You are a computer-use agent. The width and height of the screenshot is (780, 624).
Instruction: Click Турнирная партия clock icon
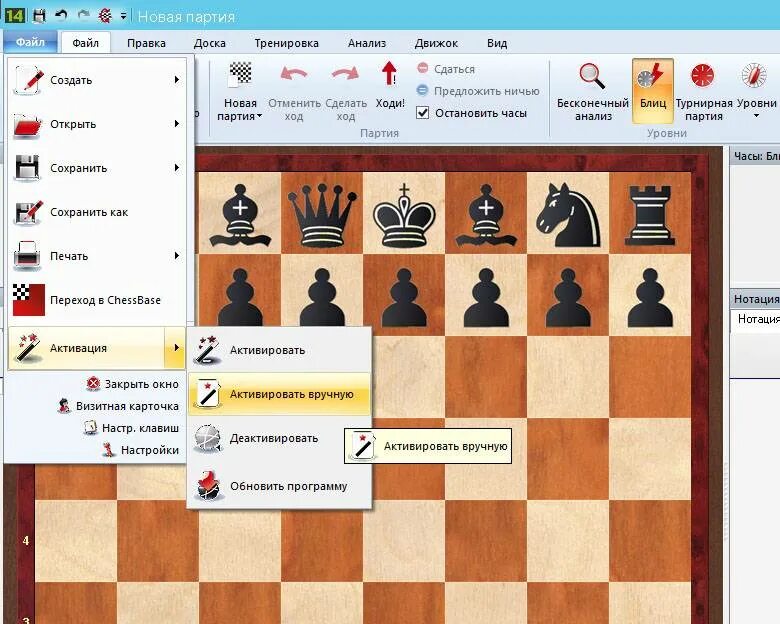(702, 76)
